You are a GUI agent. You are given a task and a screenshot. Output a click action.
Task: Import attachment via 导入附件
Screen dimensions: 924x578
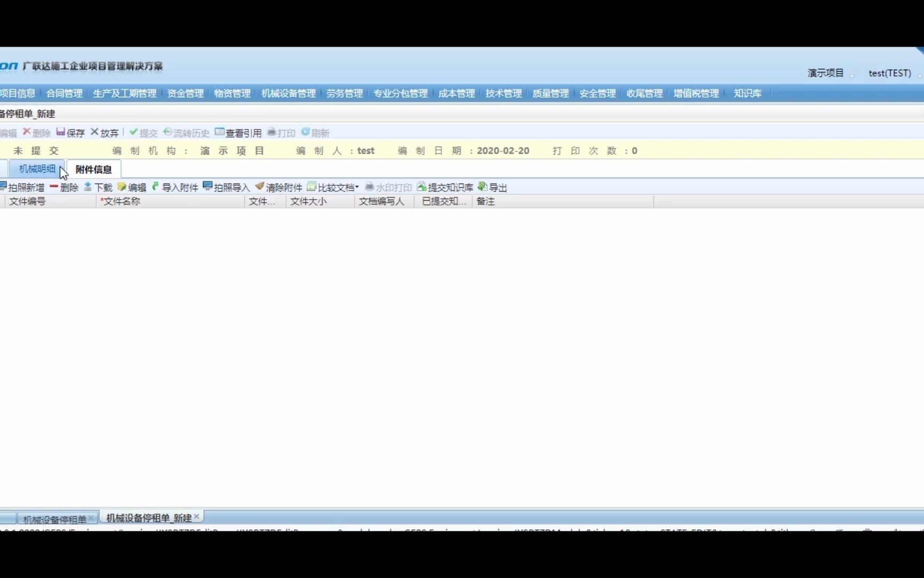point(175,187)
